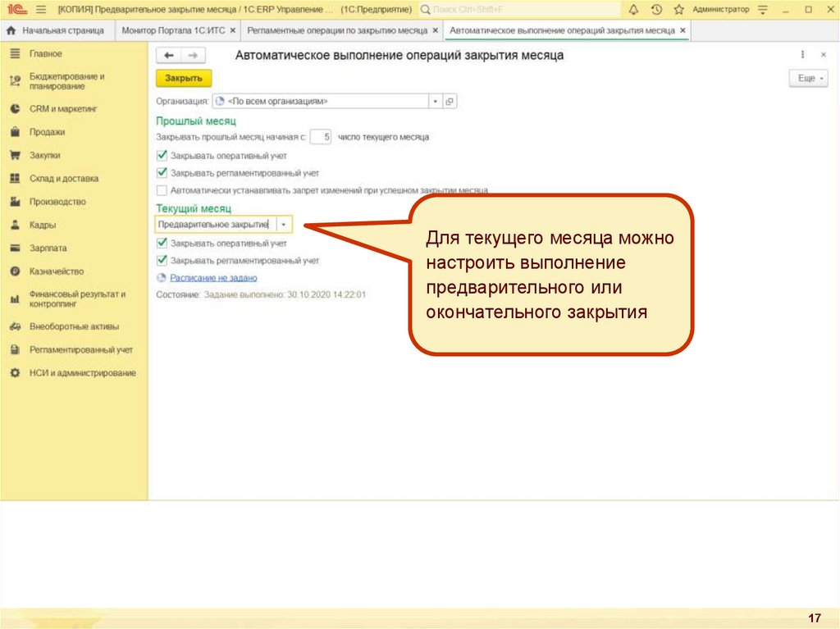Expand the Организация dropdown list
This screenshot has width=840, height=629.
point(435,102)
